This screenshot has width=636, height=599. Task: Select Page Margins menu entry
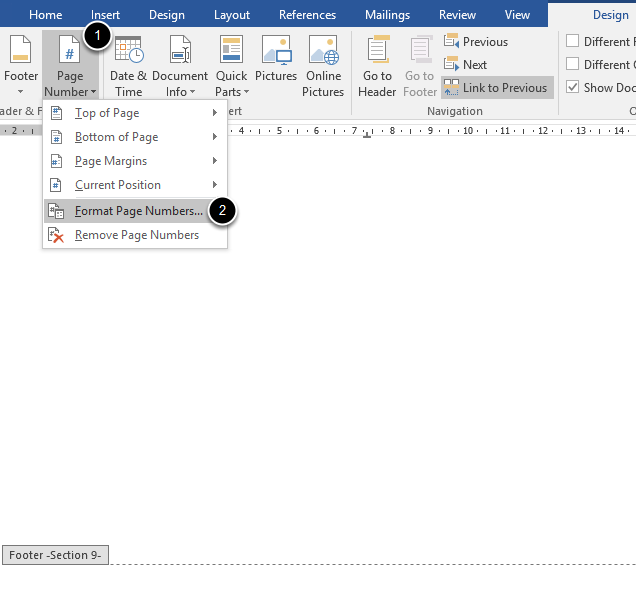135,161
